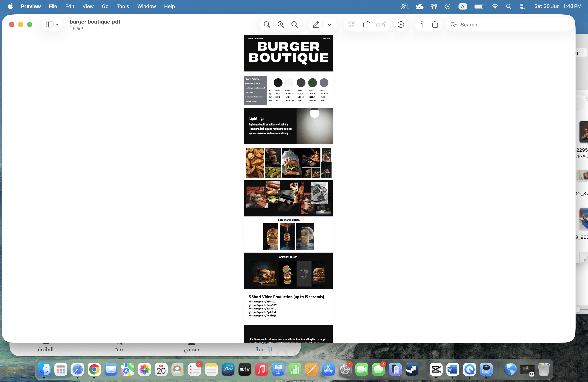Open the Tools menu
Viewport: 588px width, 382px height.
coord(123,6)
